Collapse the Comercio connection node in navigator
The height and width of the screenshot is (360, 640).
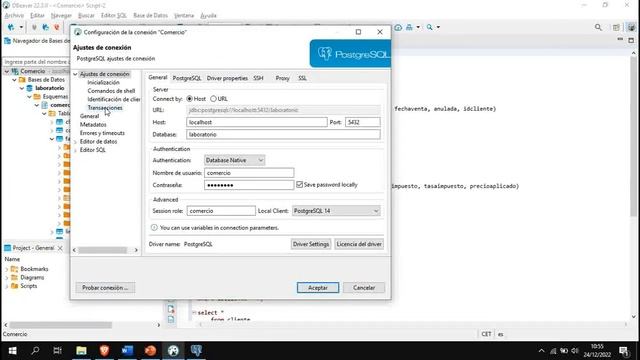click(x=7, y=71)
